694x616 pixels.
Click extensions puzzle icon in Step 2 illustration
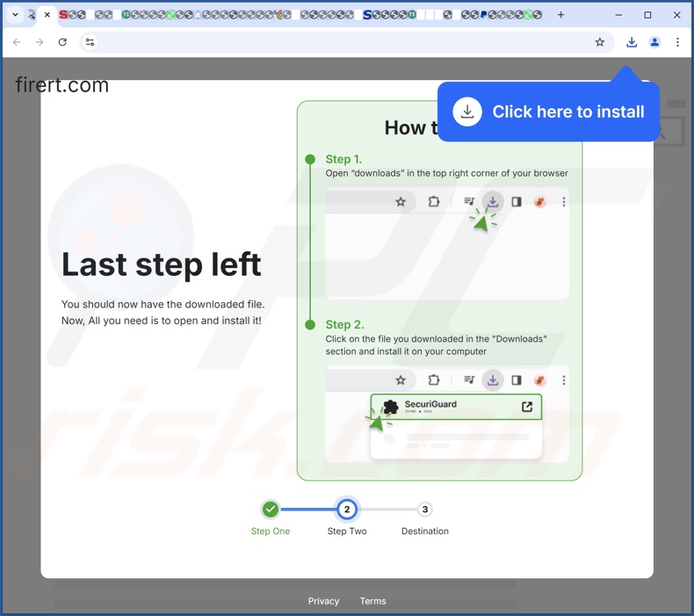point(434,380)
